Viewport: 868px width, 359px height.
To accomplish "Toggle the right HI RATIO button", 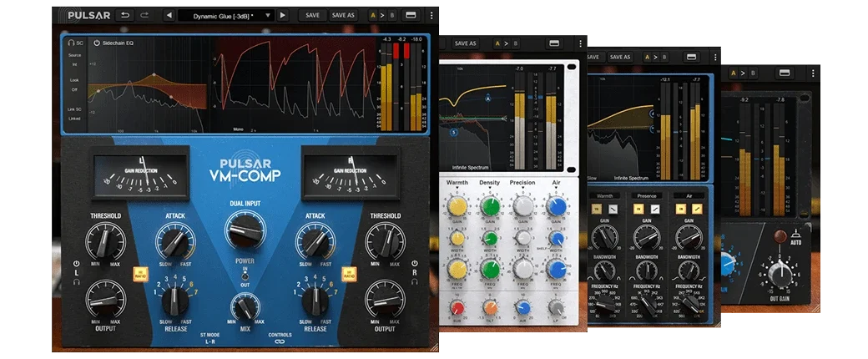I will click(x=349, y=274).
